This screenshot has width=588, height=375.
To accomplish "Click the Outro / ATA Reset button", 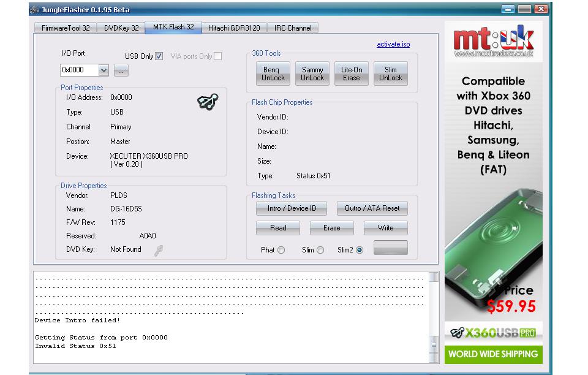I will (372, 208).
